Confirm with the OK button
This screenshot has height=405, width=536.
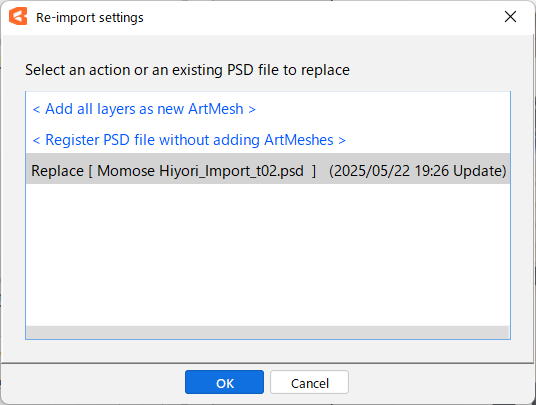tap(224, 382)
